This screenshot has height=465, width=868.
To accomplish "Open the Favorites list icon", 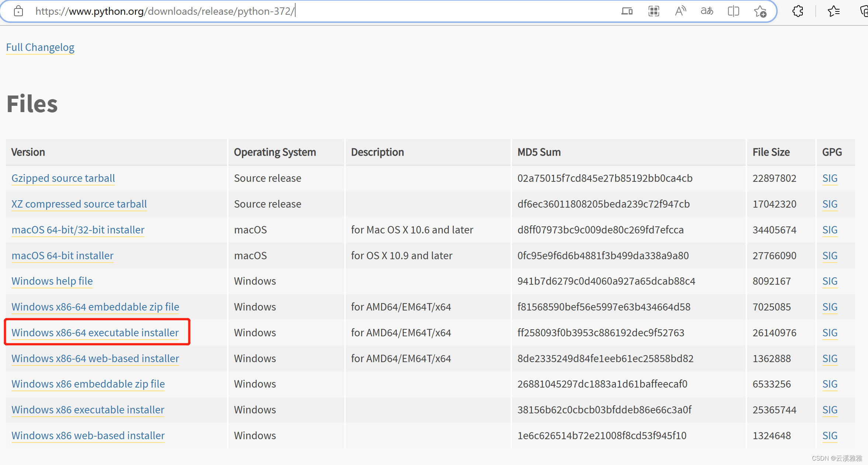I will coord(833,11).
